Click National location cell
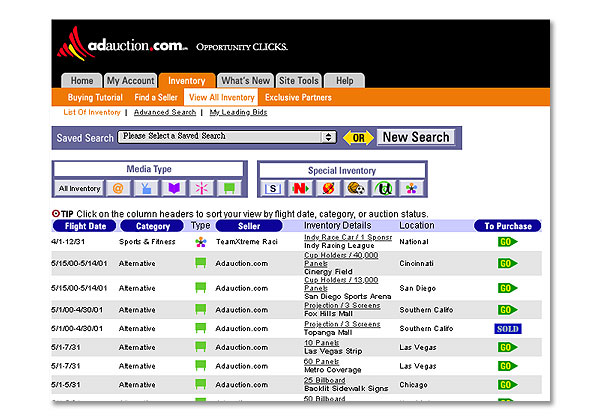Screen dimensions: 600x418 pos(414,242)
